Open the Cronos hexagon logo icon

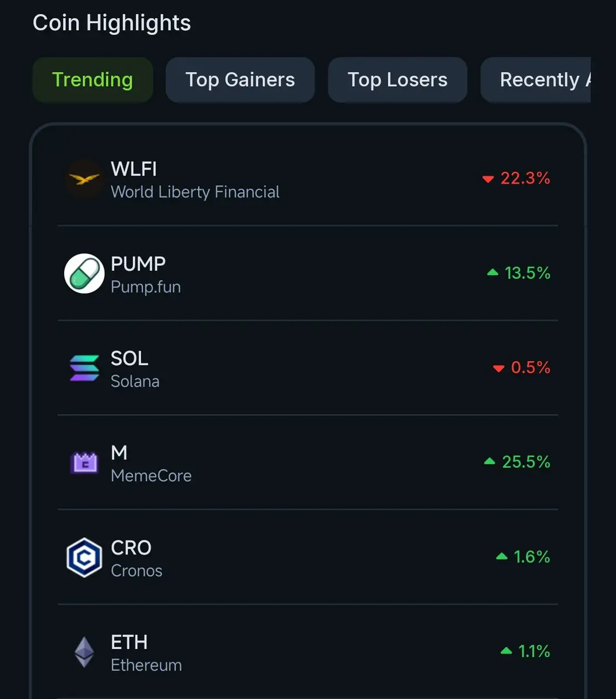click(84, 557)
